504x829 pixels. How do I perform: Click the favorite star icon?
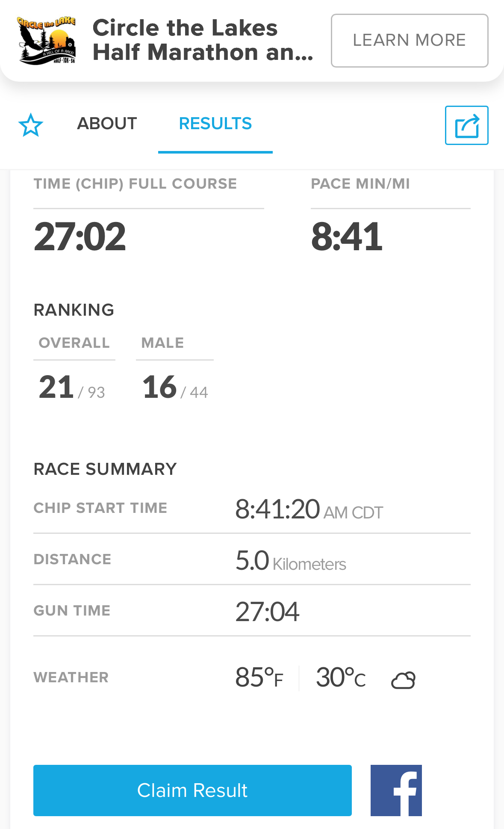(x=31, y=125)
